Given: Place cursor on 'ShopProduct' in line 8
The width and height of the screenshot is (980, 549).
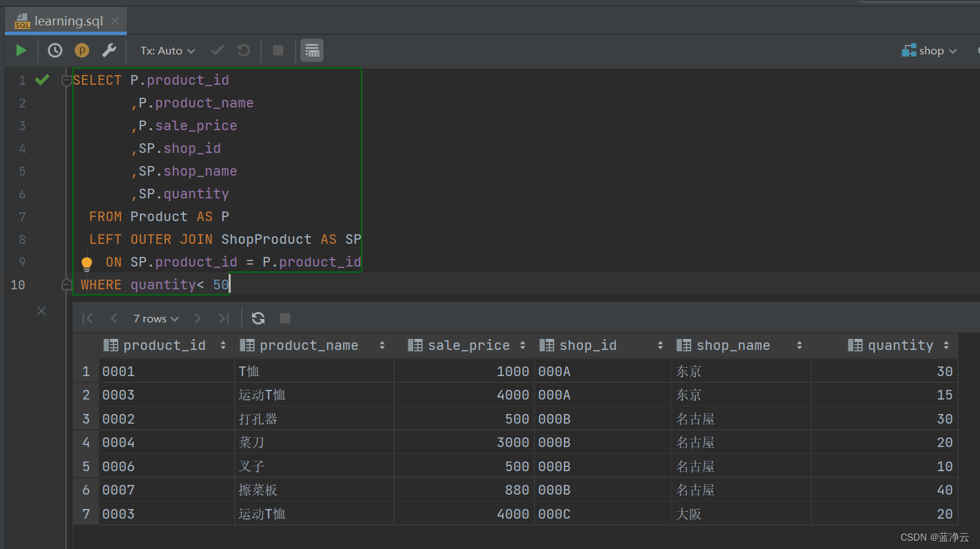Looking at the screenshot, I should tap(267, 239).
